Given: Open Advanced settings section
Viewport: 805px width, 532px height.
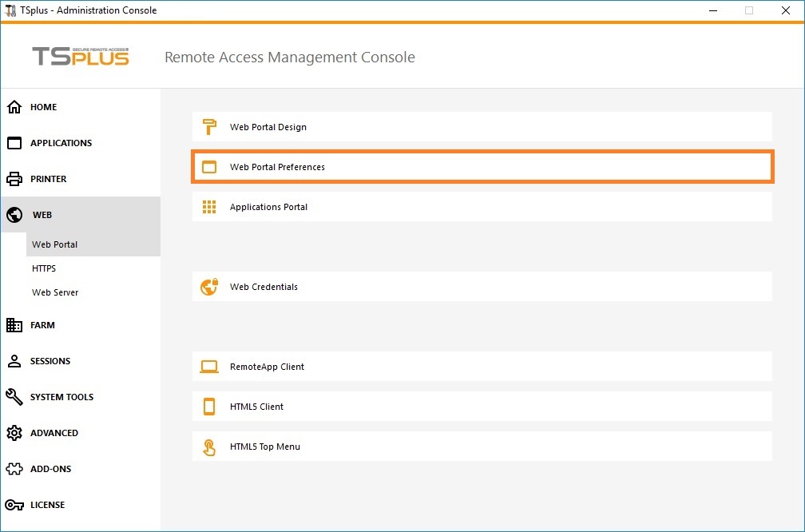Looking at the screenshot, I should (54, 433).
